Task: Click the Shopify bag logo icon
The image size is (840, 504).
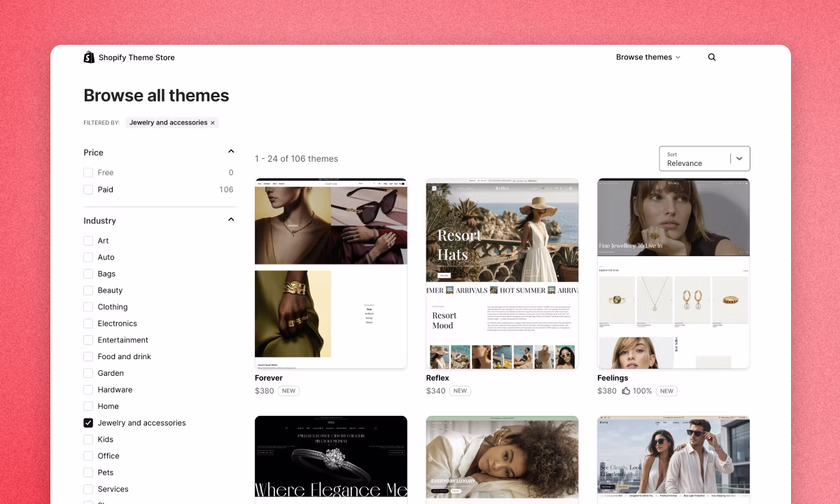Action: (89, 57)
